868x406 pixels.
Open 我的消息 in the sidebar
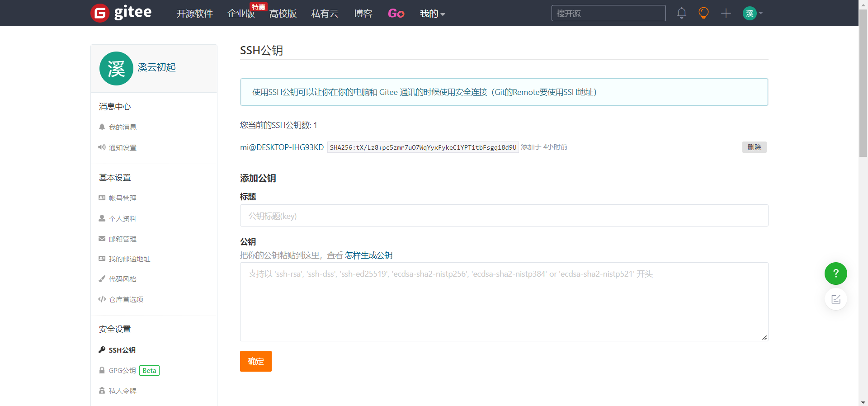point(123,127)
